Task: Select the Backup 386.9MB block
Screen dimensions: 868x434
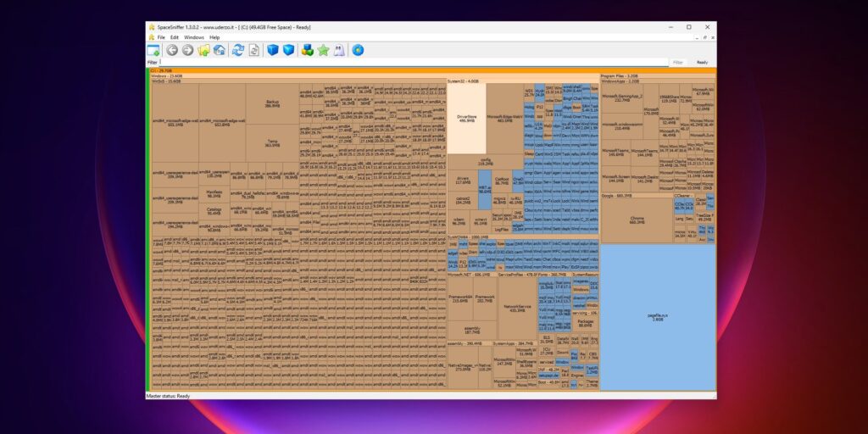Action: (272, 103)
